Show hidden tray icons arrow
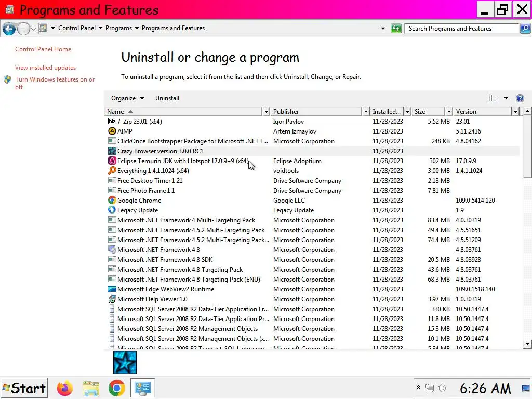Viewport: 532px width, 399px height. point(418,388)
